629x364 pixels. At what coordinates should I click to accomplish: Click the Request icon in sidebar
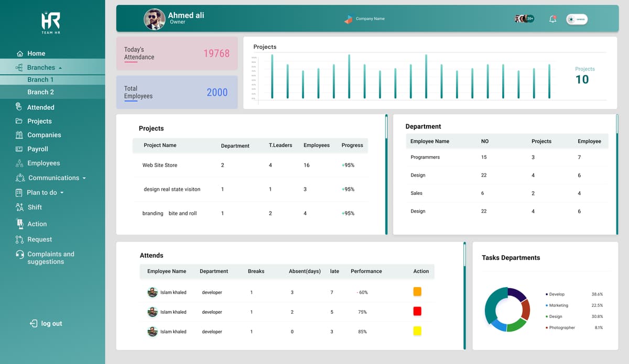point(19,239)
